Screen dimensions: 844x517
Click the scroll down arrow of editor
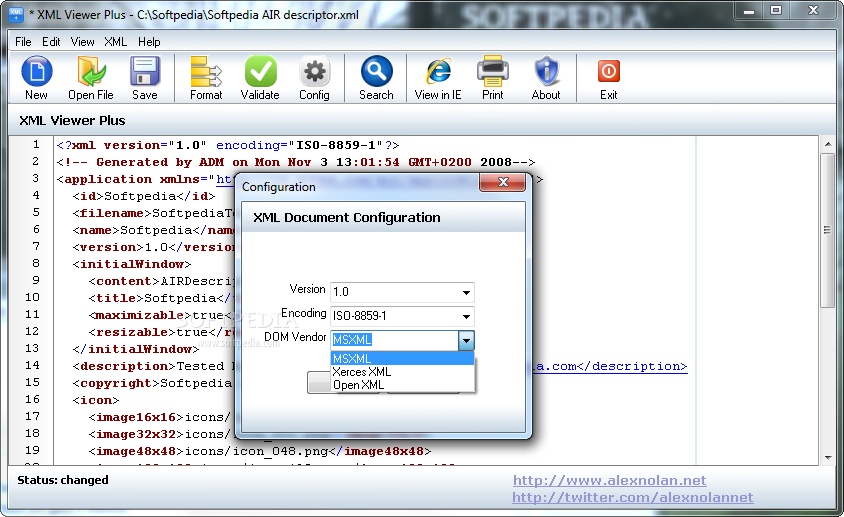click(828, 457)
